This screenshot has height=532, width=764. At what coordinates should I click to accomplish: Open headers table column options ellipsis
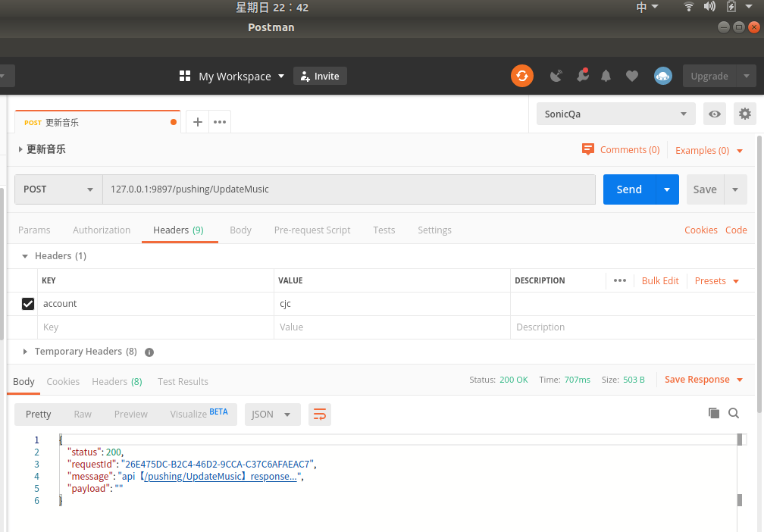(620, 280)
